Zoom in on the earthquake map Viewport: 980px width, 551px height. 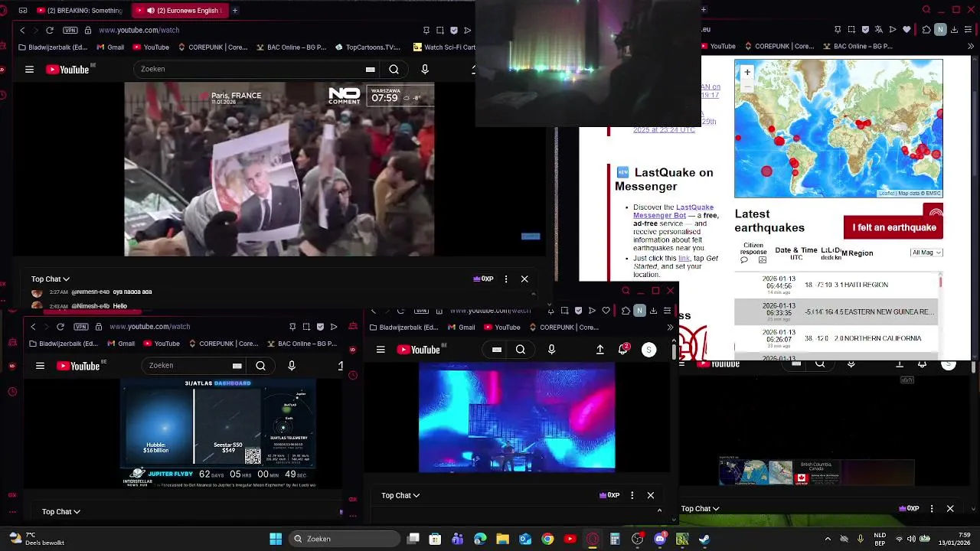click(x=747, y=72)
